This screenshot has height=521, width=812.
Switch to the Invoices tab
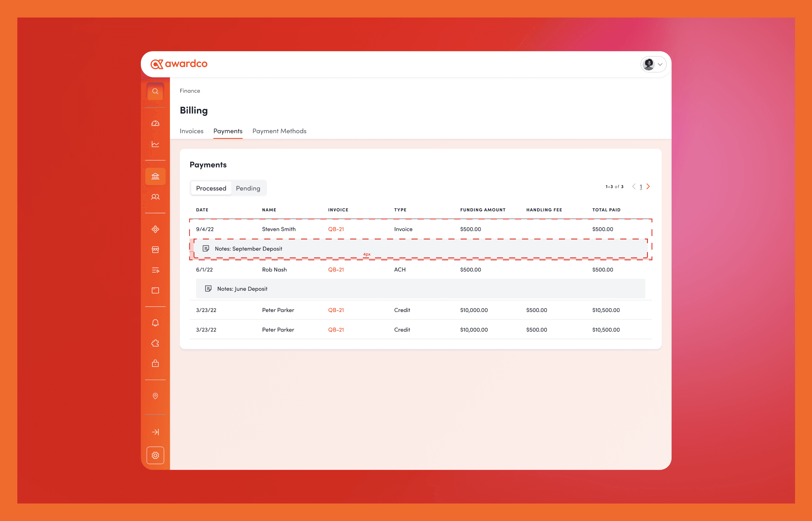pos(192,131)
